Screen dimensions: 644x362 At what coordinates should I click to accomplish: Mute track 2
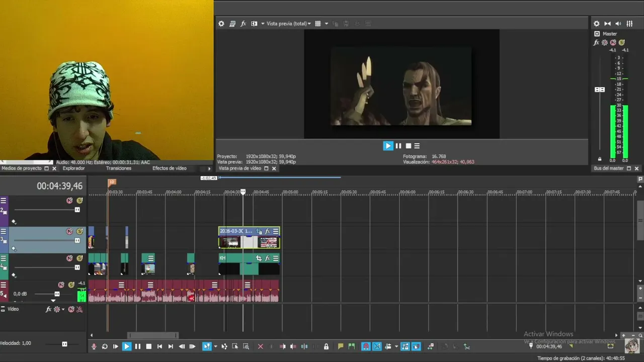click(x=69, y=201)
